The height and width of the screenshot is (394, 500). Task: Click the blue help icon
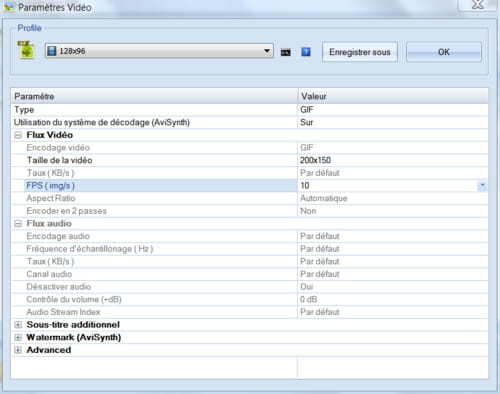click(x=306, y=52)
